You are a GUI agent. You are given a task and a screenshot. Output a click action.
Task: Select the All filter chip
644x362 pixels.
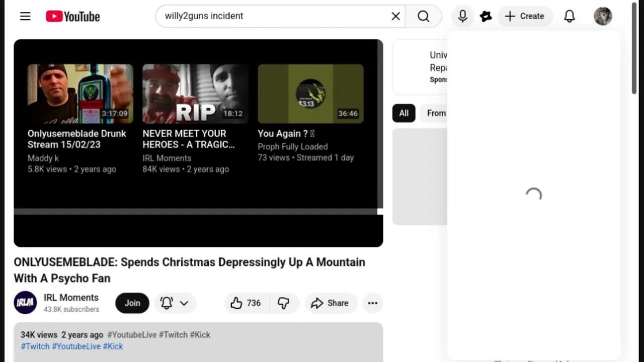404,113
